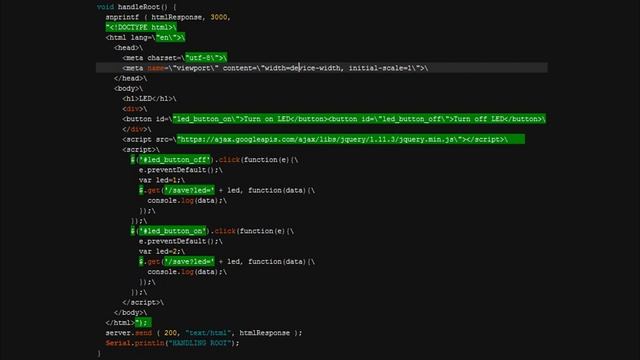
Task: Click the closing '</html>' line
Action: point(129,323)
